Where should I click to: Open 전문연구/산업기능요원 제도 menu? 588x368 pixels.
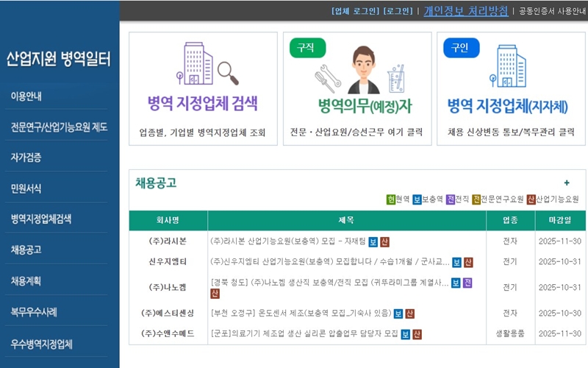point(59,127)
